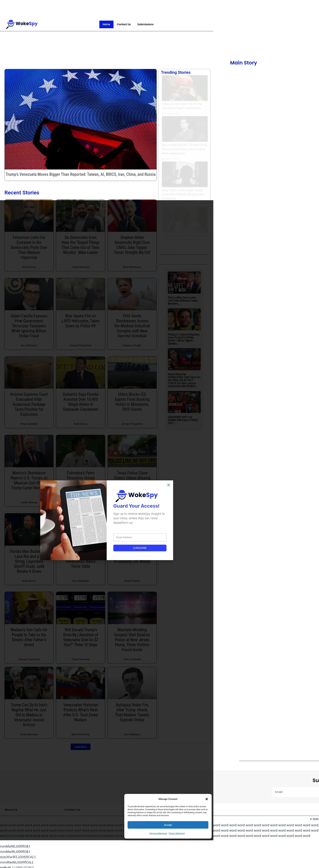Viewport: 319px width, 868px height.
Task: Open the 'This Is Why Democrats Can't Win' video thumbnail
Action: click(x=184, y=282)
